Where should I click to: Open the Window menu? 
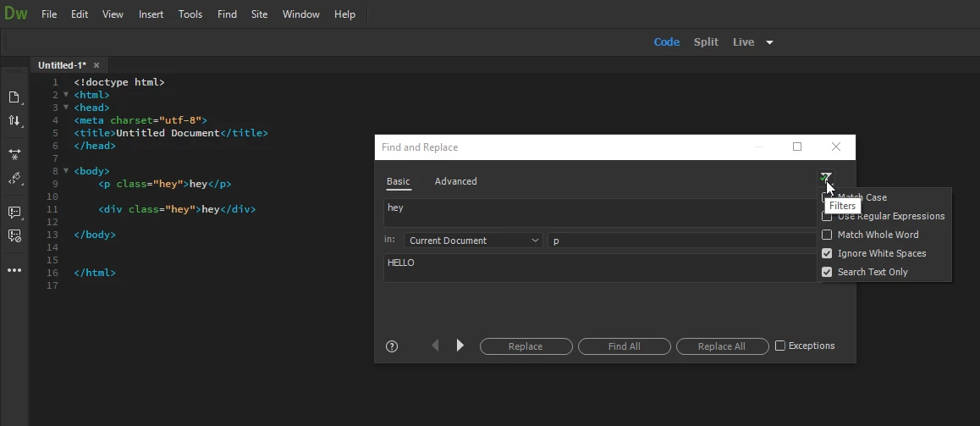coord(300,14)
